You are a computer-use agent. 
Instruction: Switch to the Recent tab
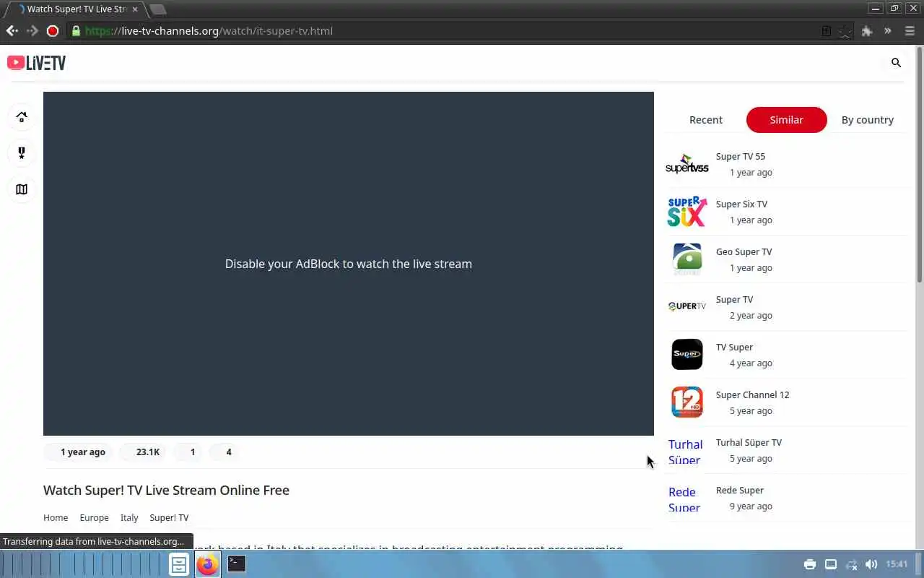(x=706, y=120)
